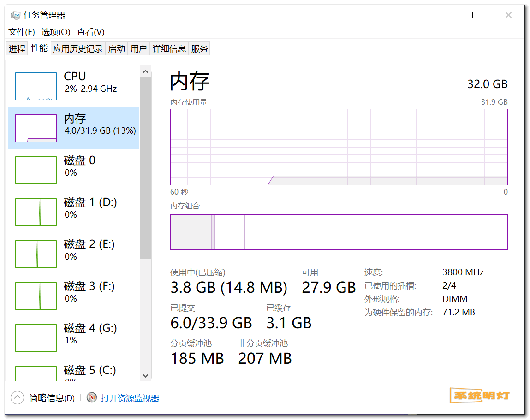Switch to the 进程 tab

point(17,49)
